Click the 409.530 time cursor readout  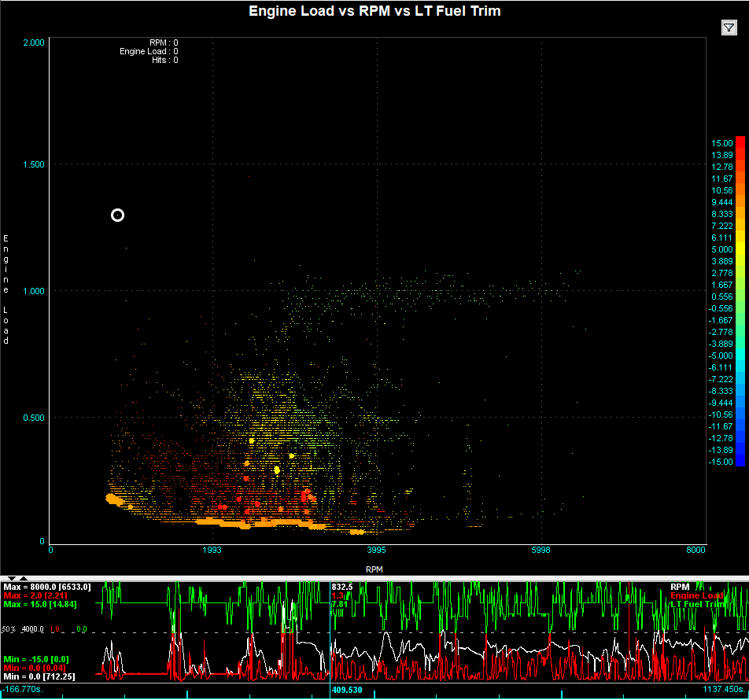[x=347, y=691]
